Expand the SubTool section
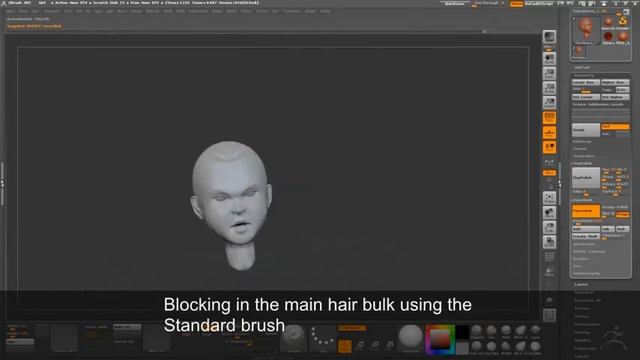Viewport: 640px width, 360px height. (582, 68)
